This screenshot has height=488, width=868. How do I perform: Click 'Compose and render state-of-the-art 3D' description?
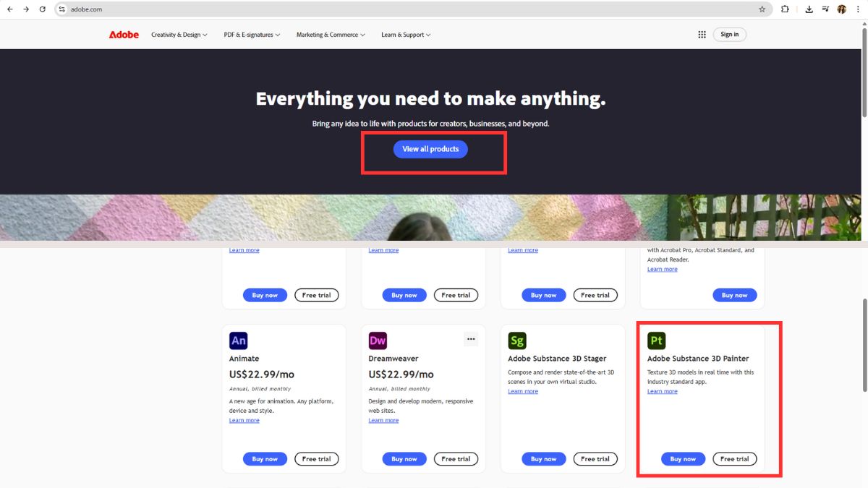[x=561, y=377]
